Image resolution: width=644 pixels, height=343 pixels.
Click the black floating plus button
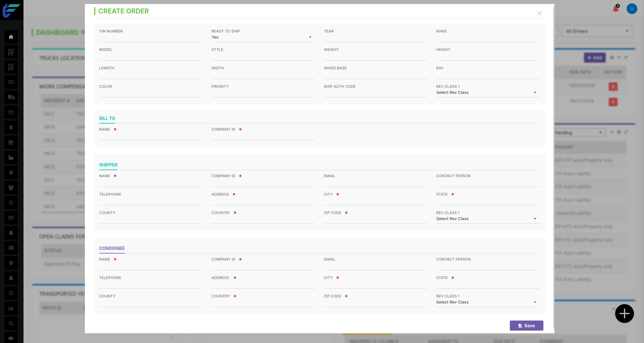625,314
